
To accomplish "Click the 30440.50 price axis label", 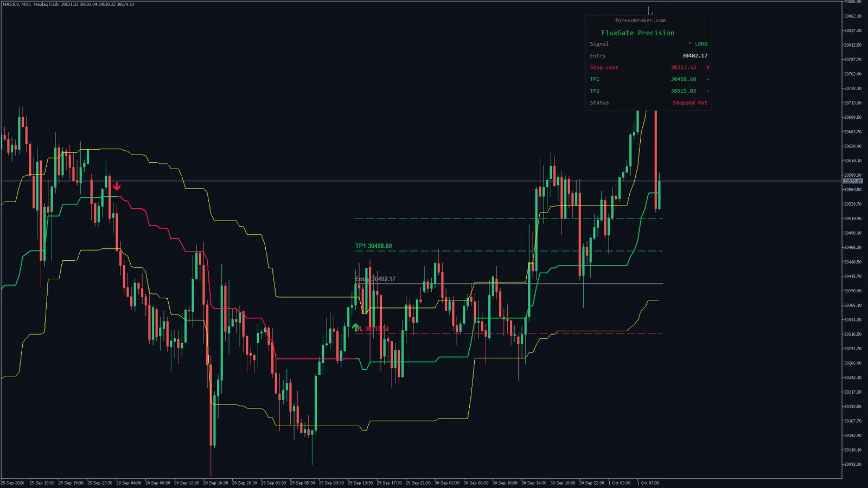I will (852, 262).
